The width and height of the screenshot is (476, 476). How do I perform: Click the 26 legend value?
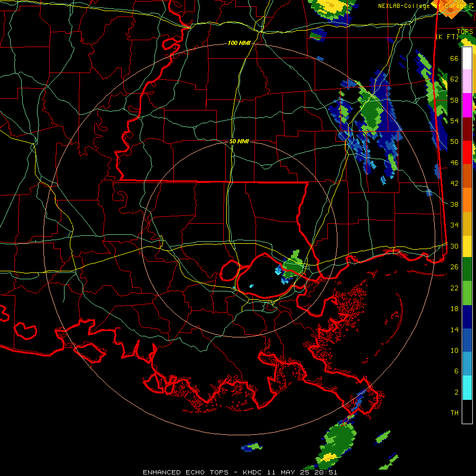pyautogui.click(x=454, y=267)
